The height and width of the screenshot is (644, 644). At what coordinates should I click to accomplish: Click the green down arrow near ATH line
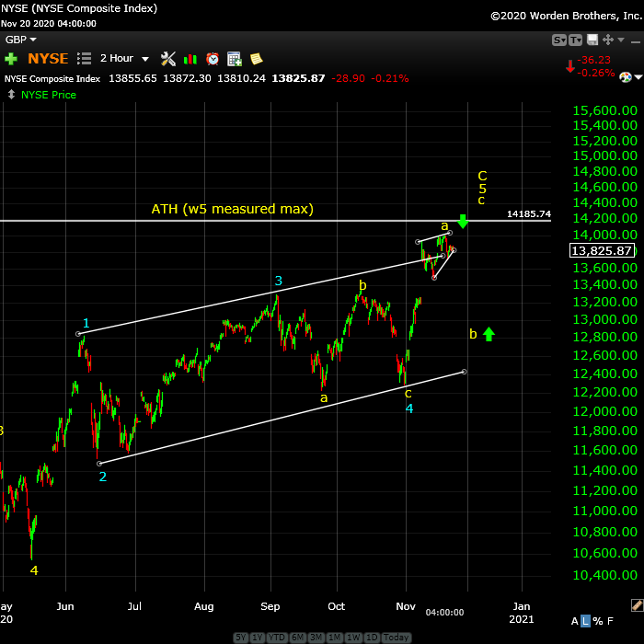click(x=463, y=222)
